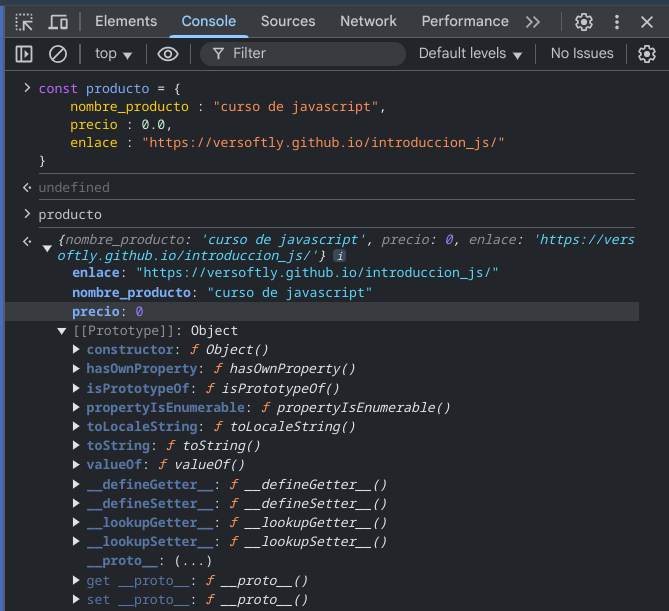Select the expanded enlace property row

pyautogui.click(x=285, y=273)
